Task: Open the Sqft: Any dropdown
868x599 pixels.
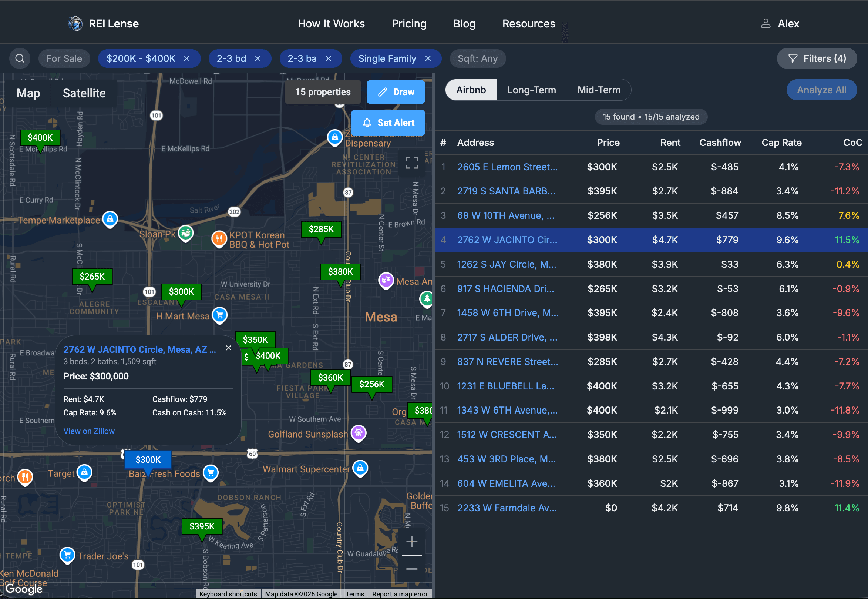Action: pyautogui.click(x=478, y=58)
